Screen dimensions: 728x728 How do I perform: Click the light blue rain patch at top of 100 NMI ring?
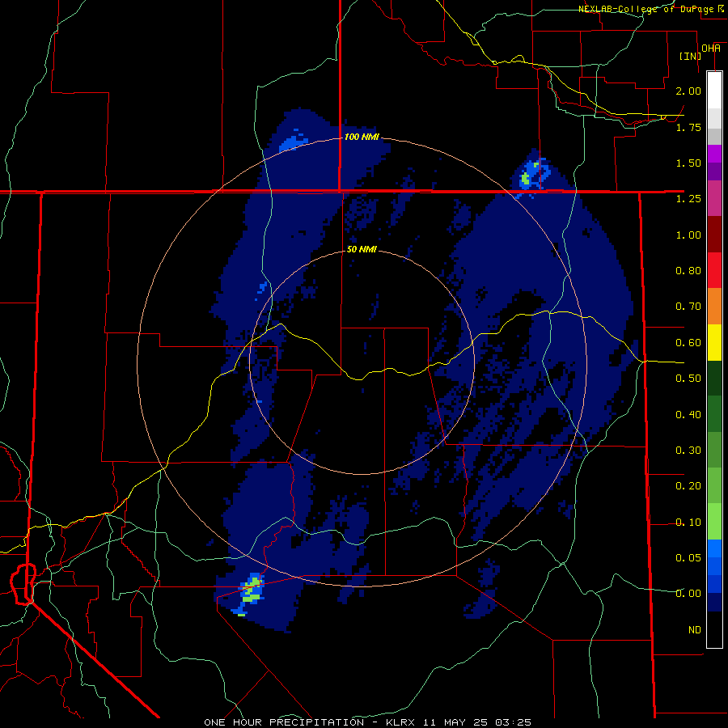tap(294, 142)
